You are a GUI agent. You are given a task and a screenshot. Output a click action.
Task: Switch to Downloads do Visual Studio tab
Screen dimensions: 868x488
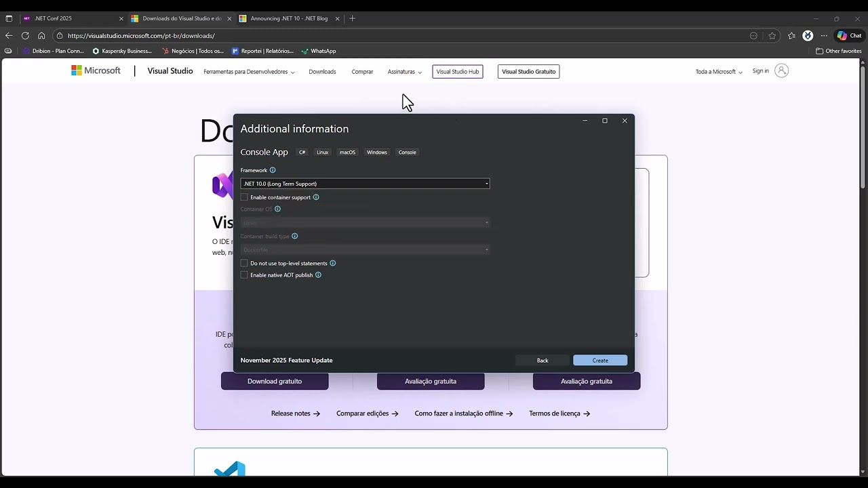(181, 18)
